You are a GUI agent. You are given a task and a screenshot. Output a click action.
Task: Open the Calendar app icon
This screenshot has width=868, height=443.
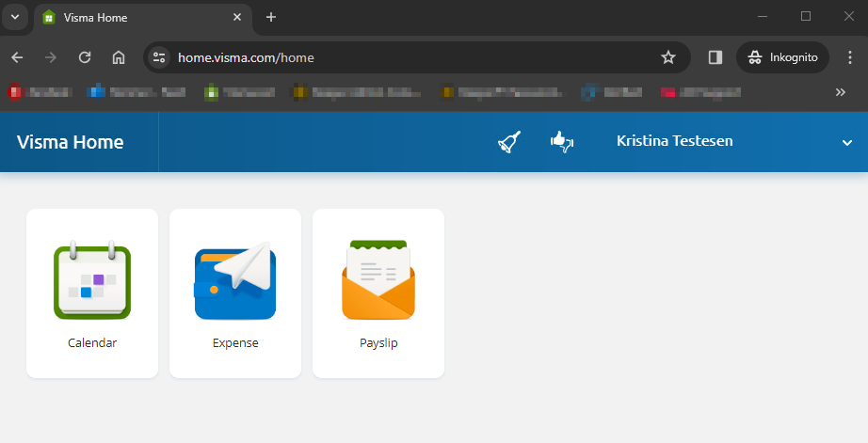(x=92, y=280)
